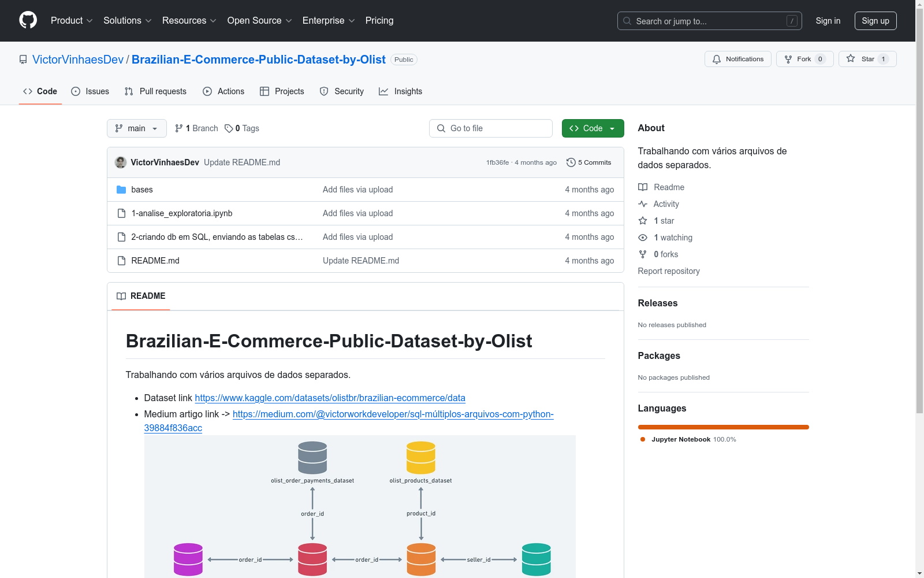This screenshot has width=924, height=578.
Task: Click the Sign in link
Action: (828, 21)
